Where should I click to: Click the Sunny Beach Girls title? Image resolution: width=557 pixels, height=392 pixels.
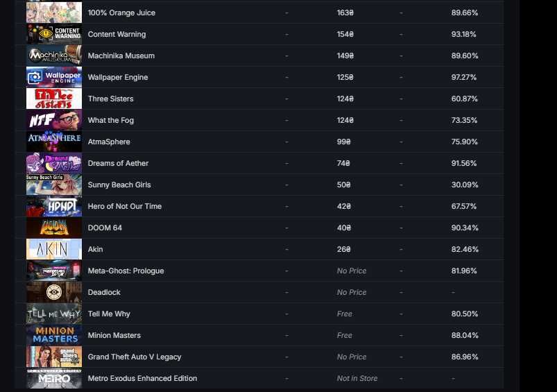(119, 185)
